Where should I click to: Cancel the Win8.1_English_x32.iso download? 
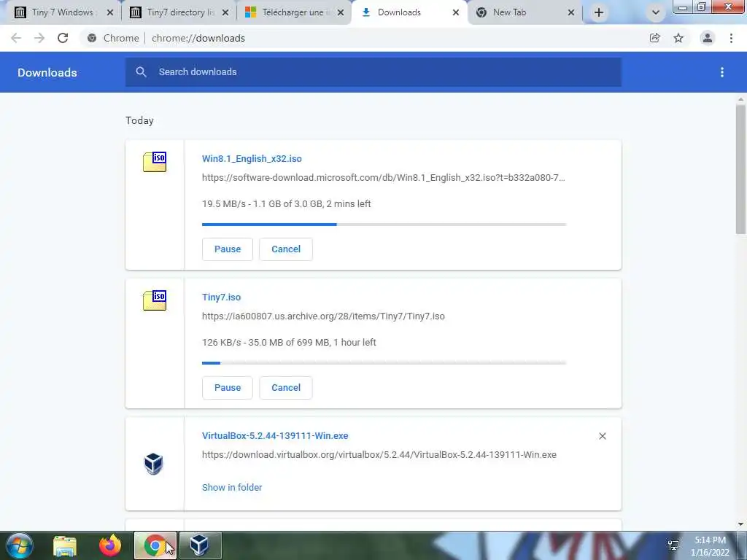click(x=286, y=249)
